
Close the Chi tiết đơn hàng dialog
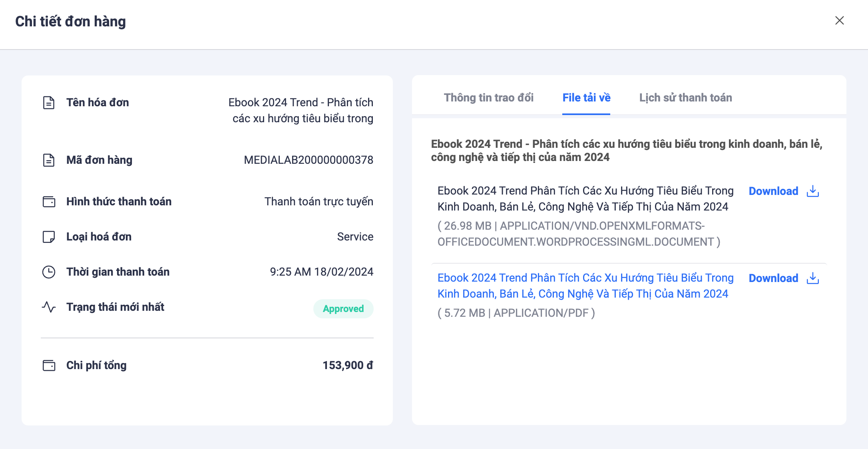coord(840,20)
